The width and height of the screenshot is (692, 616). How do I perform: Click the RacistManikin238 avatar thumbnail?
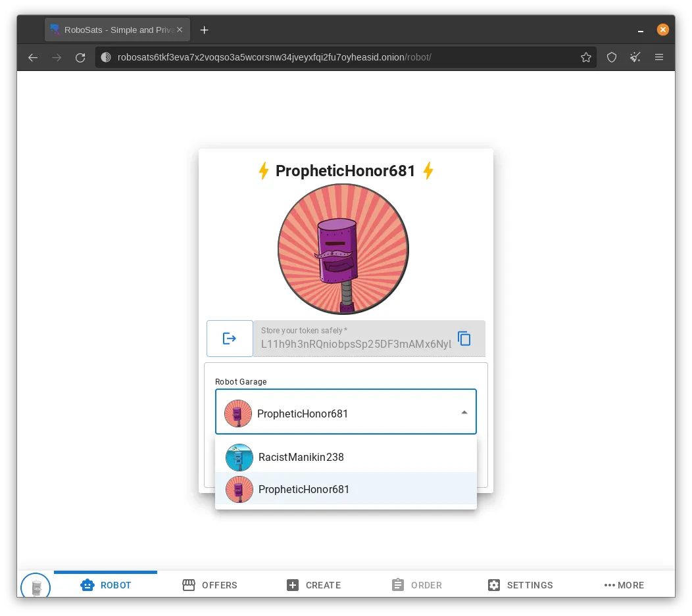239,458
